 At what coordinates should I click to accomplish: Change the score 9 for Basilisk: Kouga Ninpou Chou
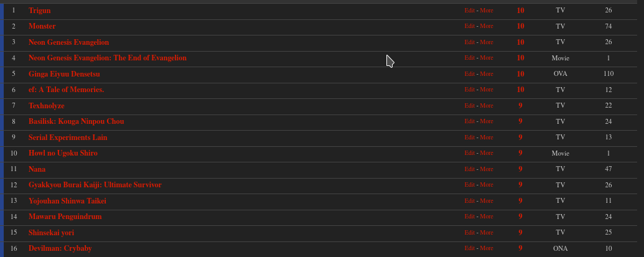(520, 121)
